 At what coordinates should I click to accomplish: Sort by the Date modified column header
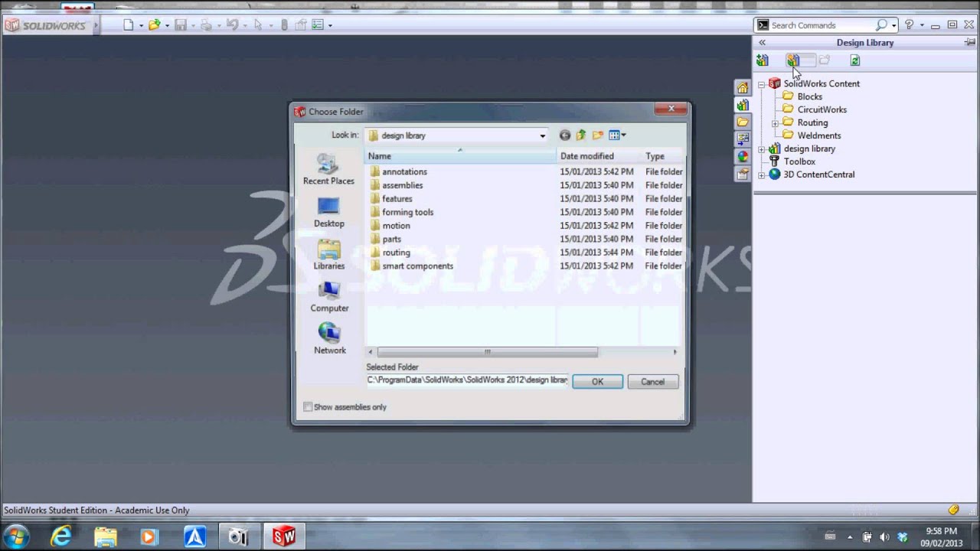tap(599, 156)
